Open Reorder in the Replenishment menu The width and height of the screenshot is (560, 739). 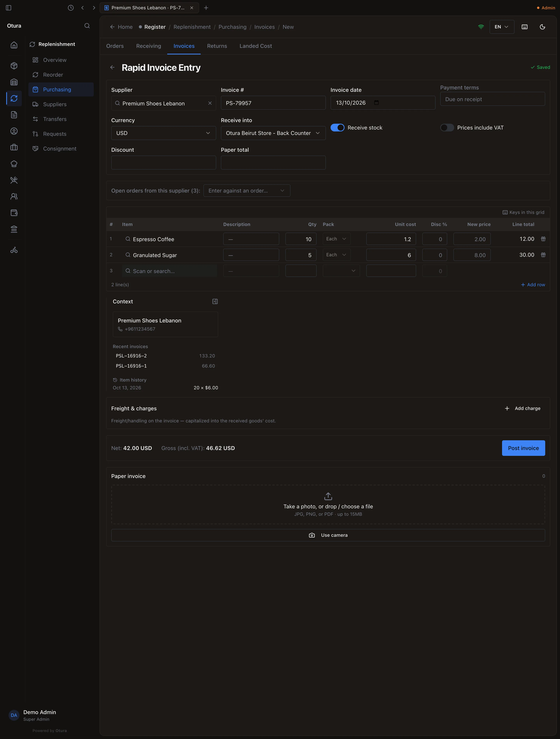[61, 75]
